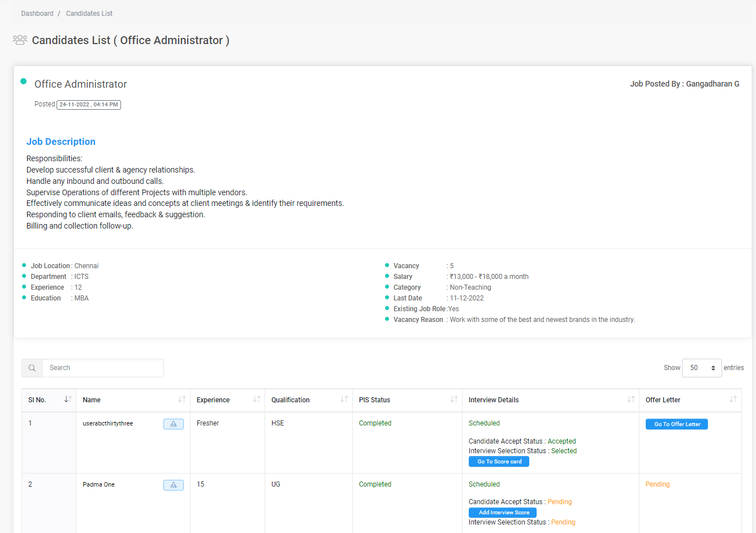Viewport: 756px width, 533px height.
Task: Sort by Experience column sort icon
Action: click(x=257, y=399)
